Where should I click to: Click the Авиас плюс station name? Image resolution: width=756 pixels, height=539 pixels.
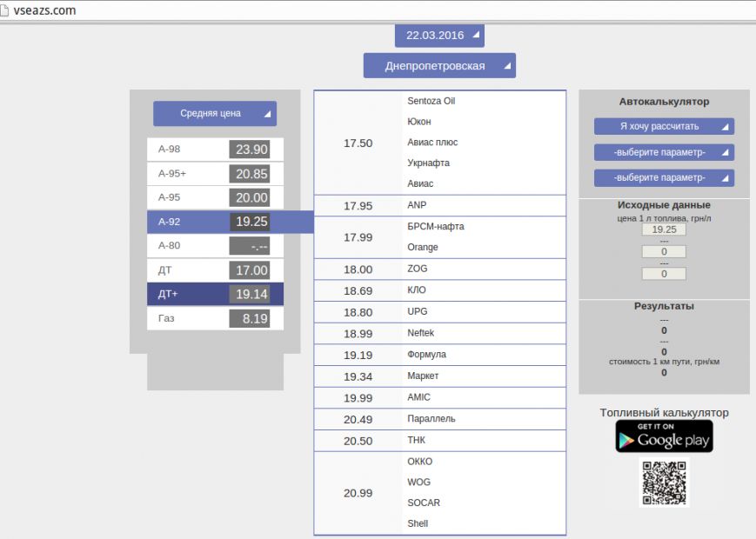click(432, 142)
